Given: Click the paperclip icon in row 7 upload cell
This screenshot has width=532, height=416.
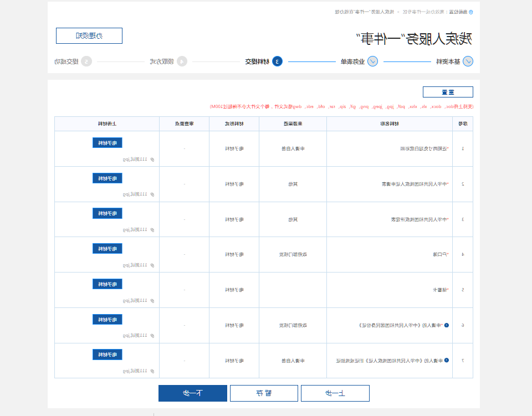Looking at the screenshot, I should (152, 371).
